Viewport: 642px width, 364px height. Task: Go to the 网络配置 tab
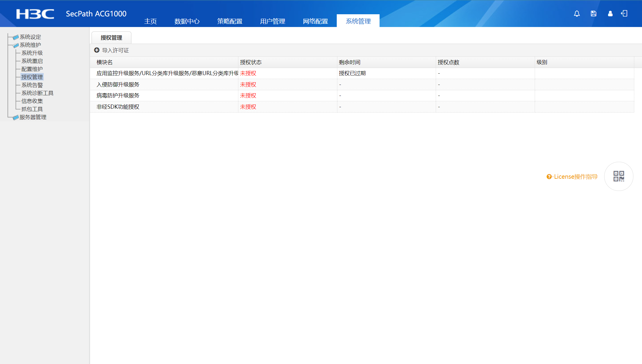click(315, 21)
